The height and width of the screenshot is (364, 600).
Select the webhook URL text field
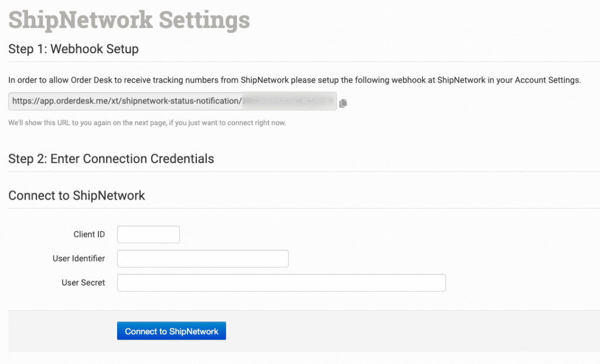[172, 101]
